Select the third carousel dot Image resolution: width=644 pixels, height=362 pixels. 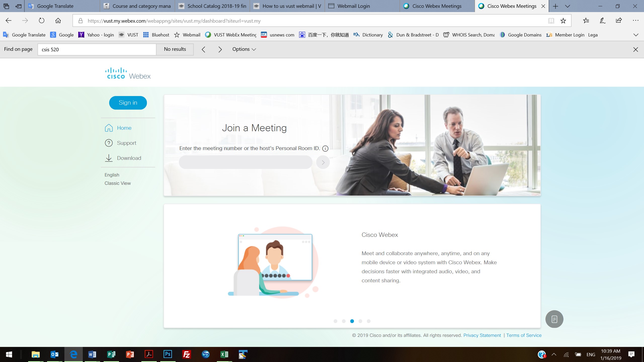click(x=352, y=321)
